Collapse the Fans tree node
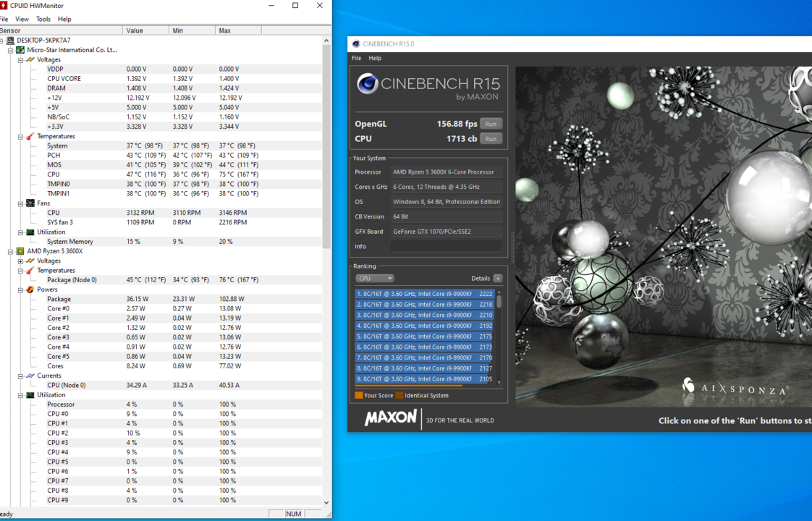Image resolution: width=812 pixels, height=521 pixels. click(21, 203)
